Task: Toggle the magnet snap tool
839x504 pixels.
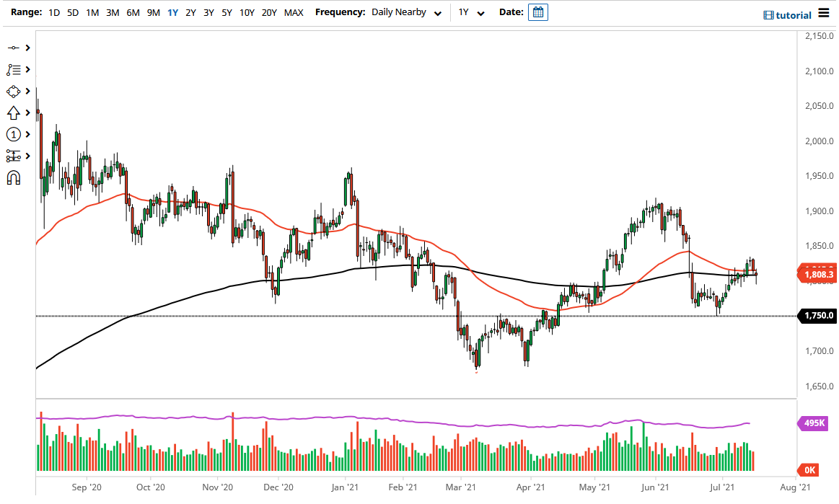Action: pos(14,177)
